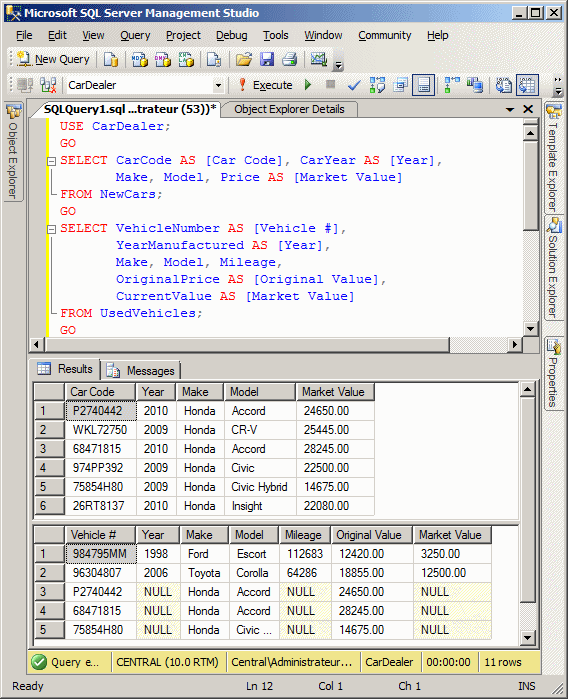Save the query with the floppy disk icon
The height and width of the screenshot is (699, 568).
(267, 59)
